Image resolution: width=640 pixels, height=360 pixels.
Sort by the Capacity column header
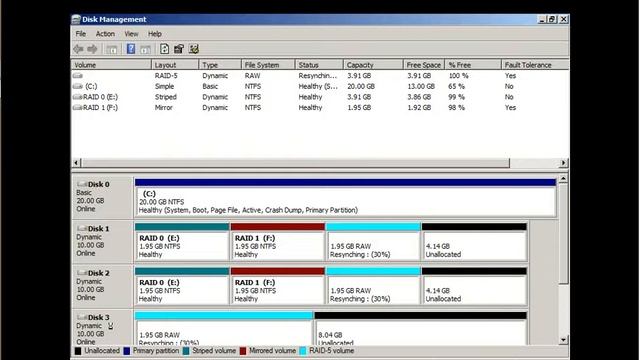click(373, 65)
